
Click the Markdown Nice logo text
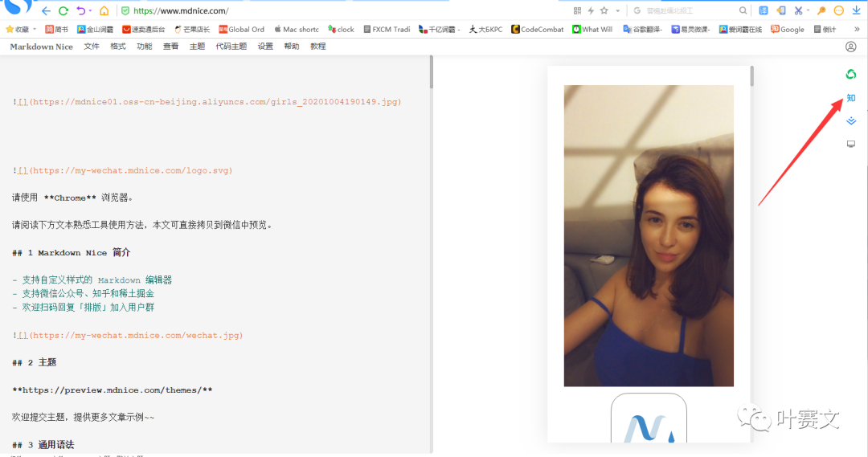pyautogui.click(x=42, y=47)
